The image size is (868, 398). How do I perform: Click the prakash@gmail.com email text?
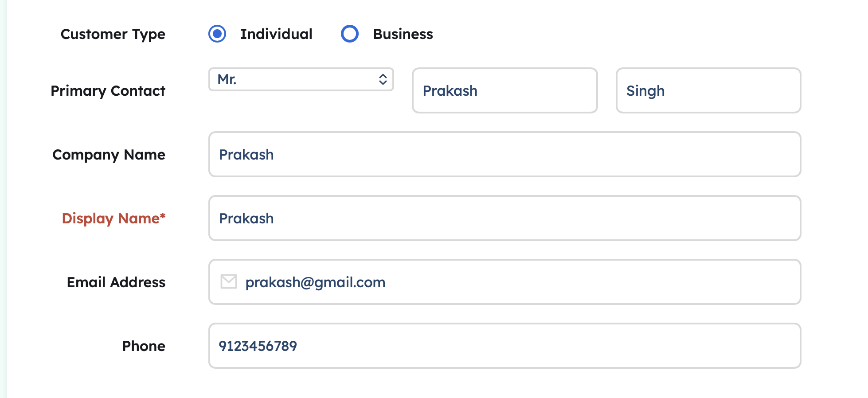click(x=315, y=282)
